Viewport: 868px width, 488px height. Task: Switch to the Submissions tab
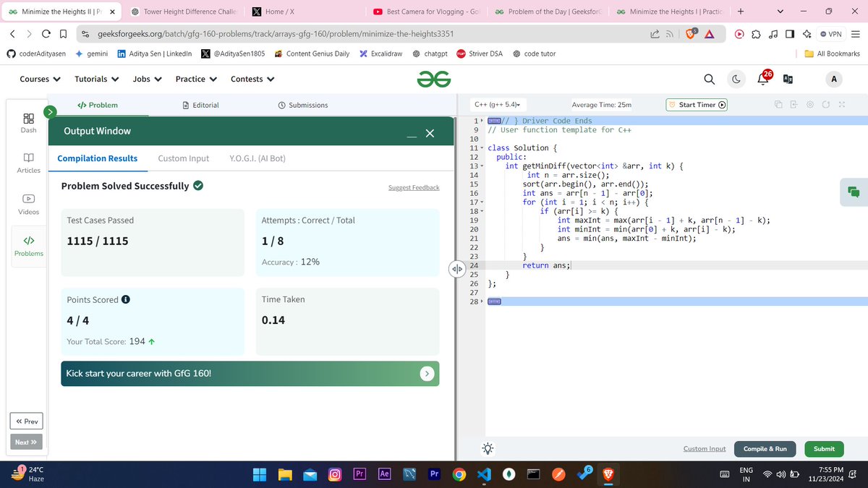point(303,105)
